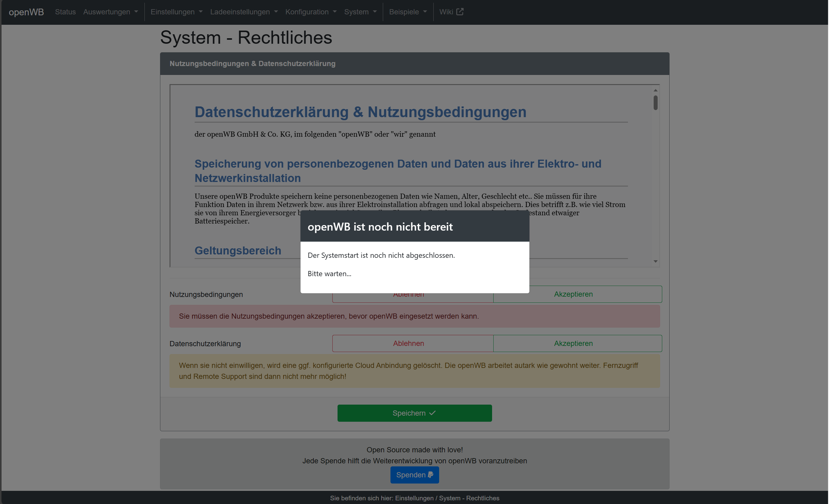
Task: Click the blue Spenden donate button
Action: coord(414,475)
